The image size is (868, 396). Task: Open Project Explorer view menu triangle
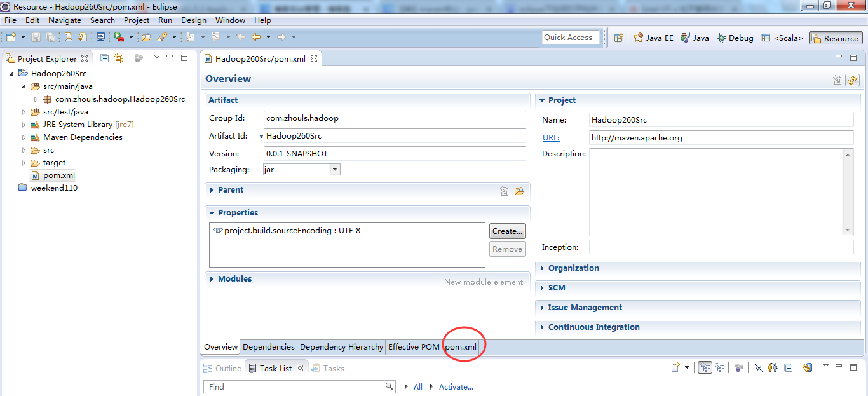pyautogui.click(x=156, y=57)
